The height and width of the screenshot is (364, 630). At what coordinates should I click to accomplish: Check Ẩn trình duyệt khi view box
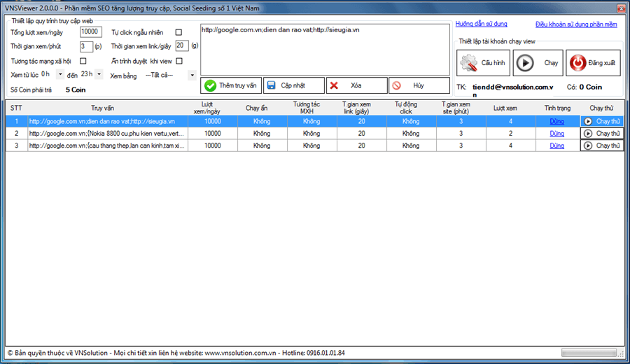click(x=178, y=61)
